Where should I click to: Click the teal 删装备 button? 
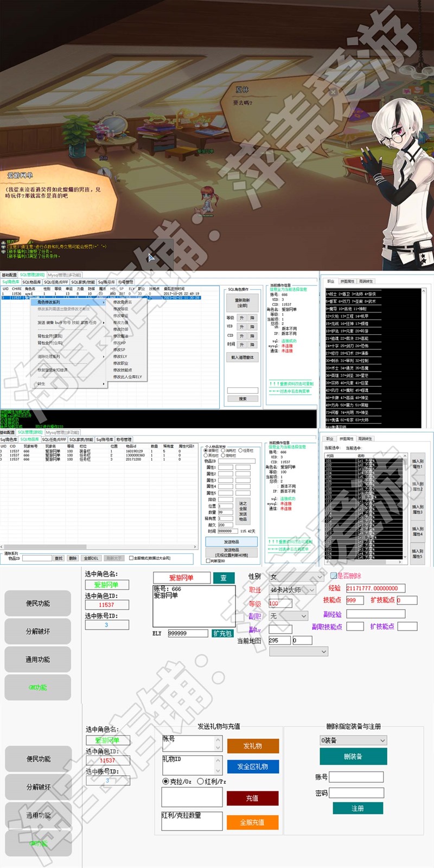(353, 756)
